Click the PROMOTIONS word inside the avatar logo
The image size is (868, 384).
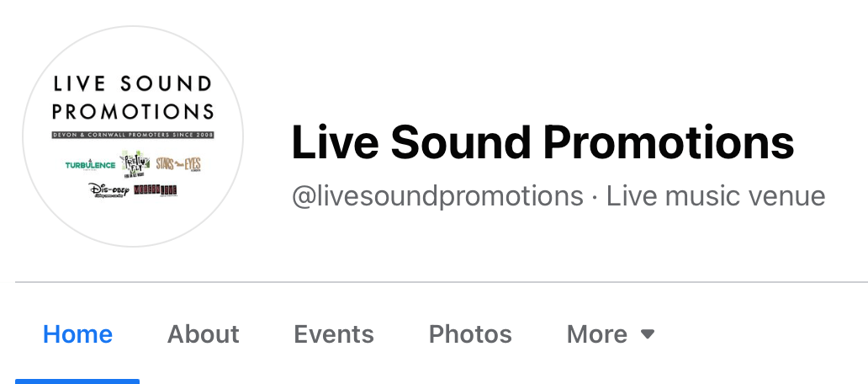133,111
